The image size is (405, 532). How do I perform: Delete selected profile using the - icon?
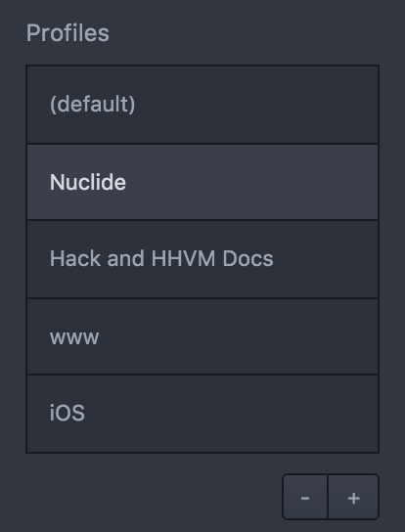[305, 497]
